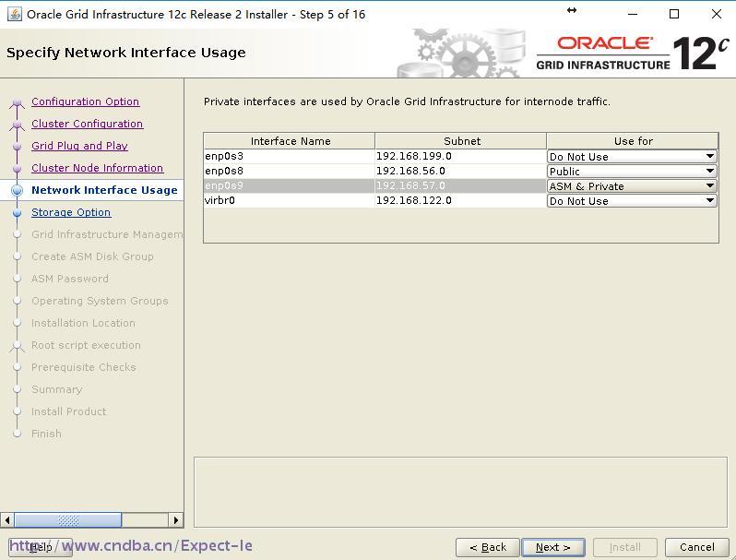This screenshot has height=560, width=736.
Task: Select the enp0s9 interface row
Action: tap(460, 185)
